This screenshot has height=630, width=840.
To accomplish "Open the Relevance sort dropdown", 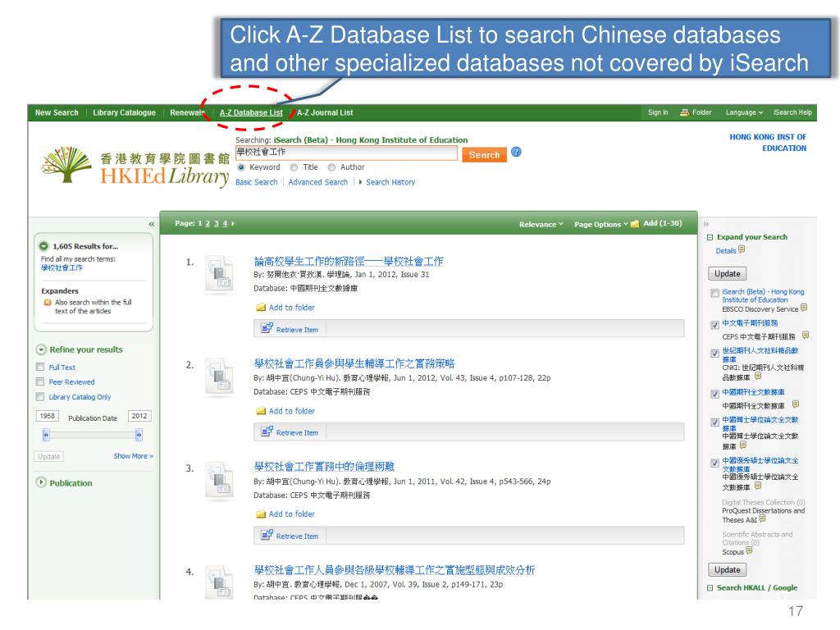I will coord(541,224).
